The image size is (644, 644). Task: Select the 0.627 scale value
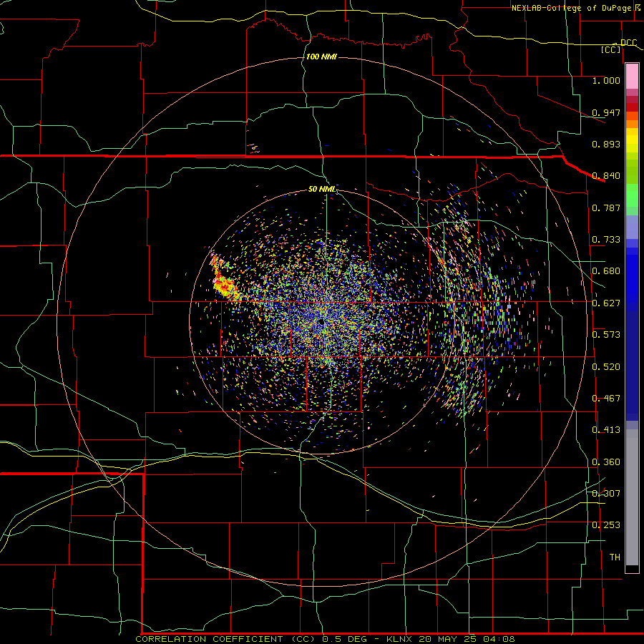tap(606, 303)
